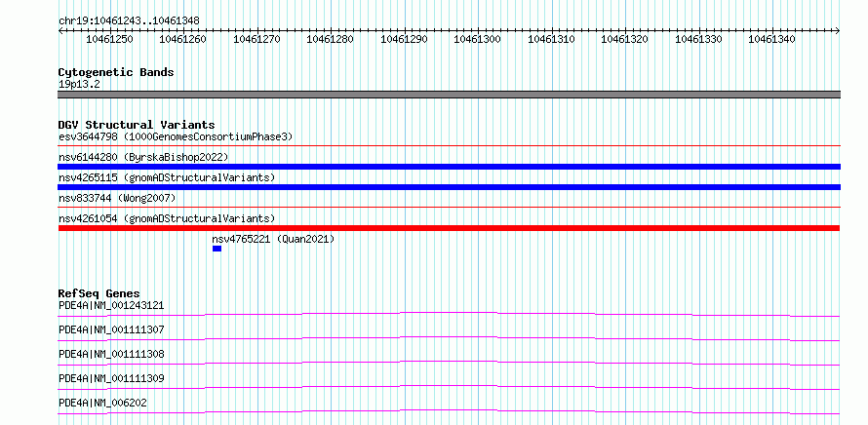Click the 10461300 ruler position
The height and width of the screenshot is (425, 868).
pyautogui.click(x=478, y=39)
